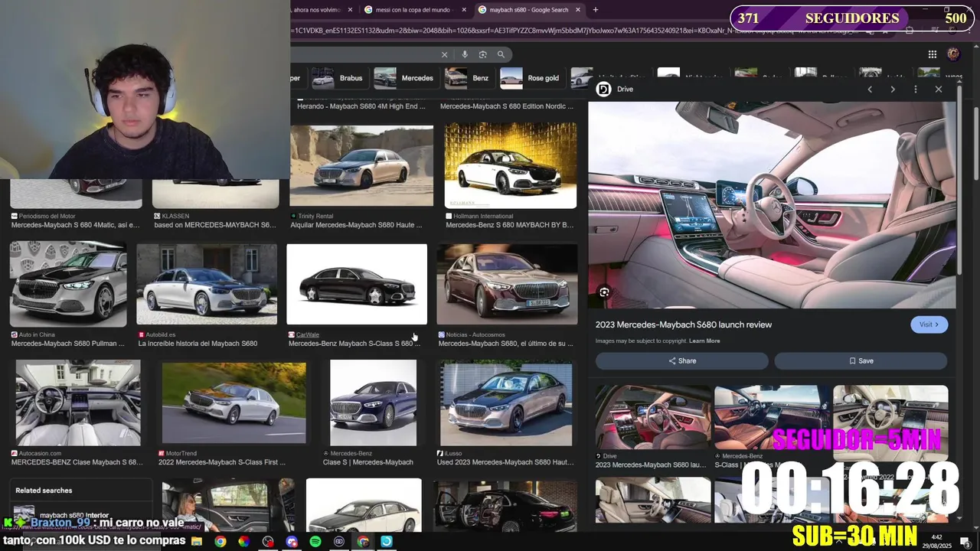Click the Visit button in the preview
This screenshot has width=980, height=551.
929,324
